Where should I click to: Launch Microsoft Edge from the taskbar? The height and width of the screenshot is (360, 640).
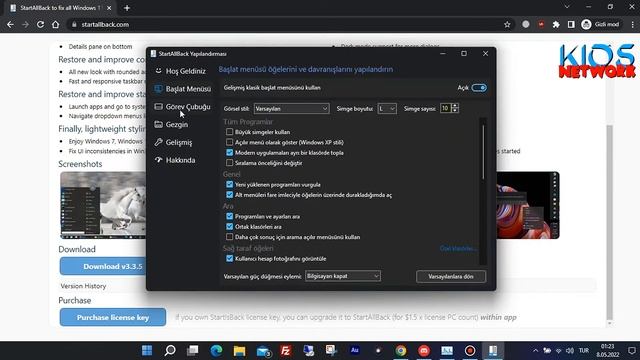216,350
